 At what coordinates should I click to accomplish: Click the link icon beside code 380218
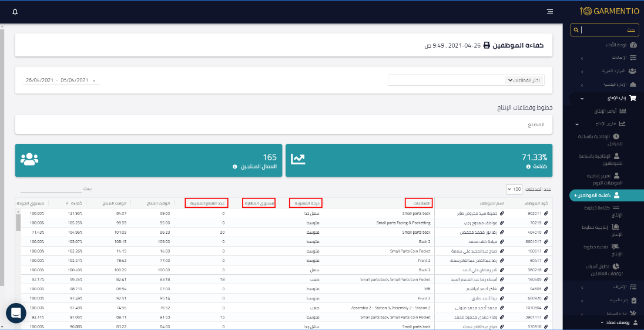(546, 270)
